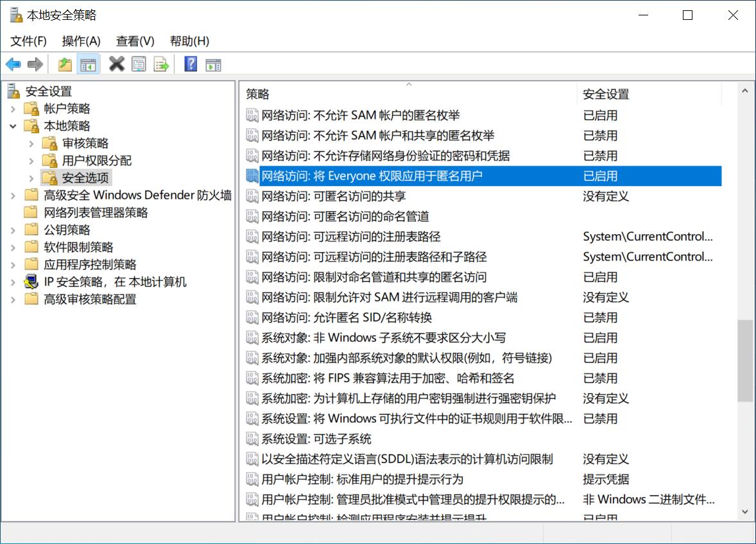756x544 pixels.
Task: Open the 操作(A) menu
Action: 81,40
